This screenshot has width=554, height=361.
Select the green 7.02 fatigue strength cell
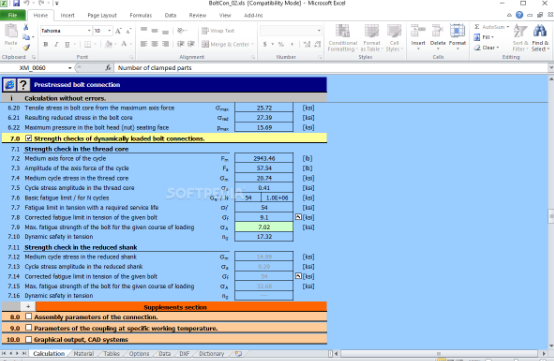264,227
